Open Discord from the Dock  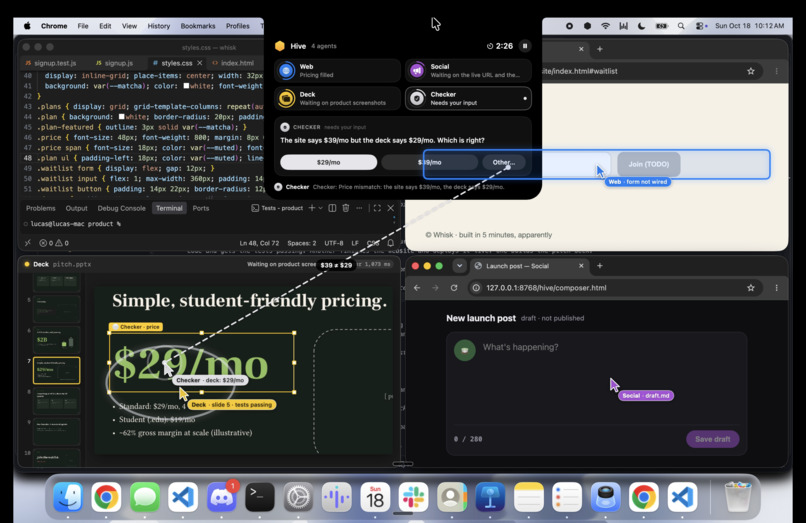(x=222, y=497)
